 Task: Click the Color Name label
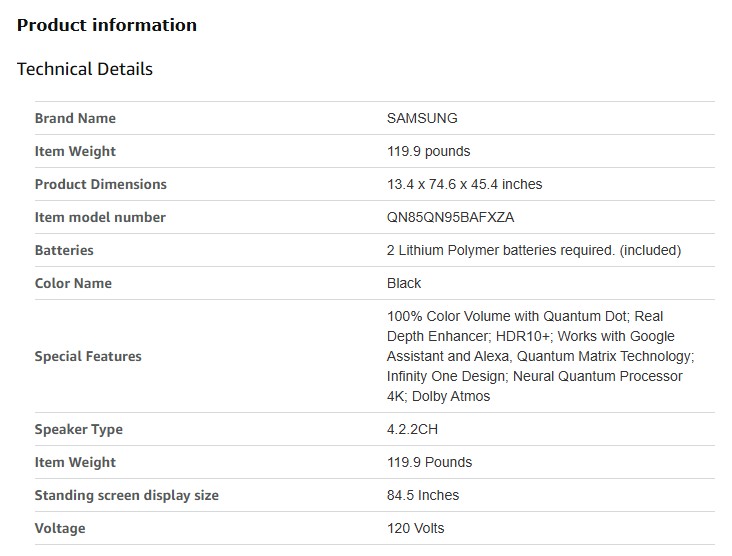pos(74,283)
